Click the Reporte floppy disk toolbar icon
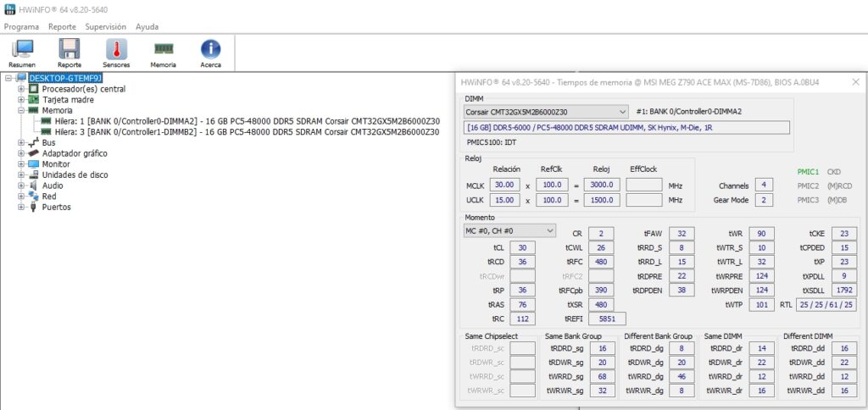Screen dimensions: 868x410 (x=70, y=49)
